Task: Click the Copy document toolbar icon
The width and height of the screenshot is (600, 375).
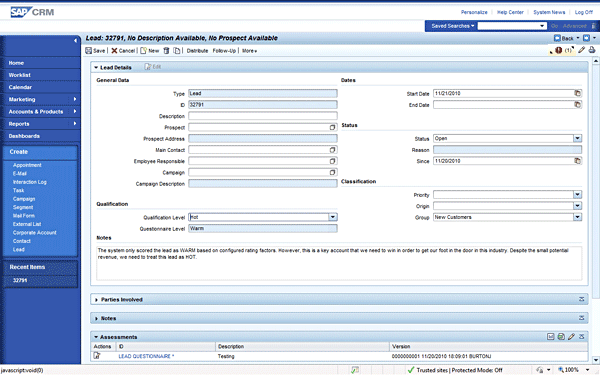Action: pyautogui.click(x=176, y=51)
